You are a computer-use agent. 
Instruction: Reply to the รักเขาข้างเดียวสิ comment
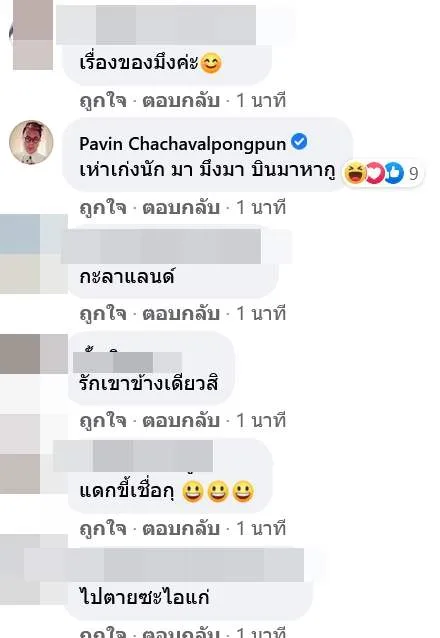pyautogui.click(x=181, y=421)
